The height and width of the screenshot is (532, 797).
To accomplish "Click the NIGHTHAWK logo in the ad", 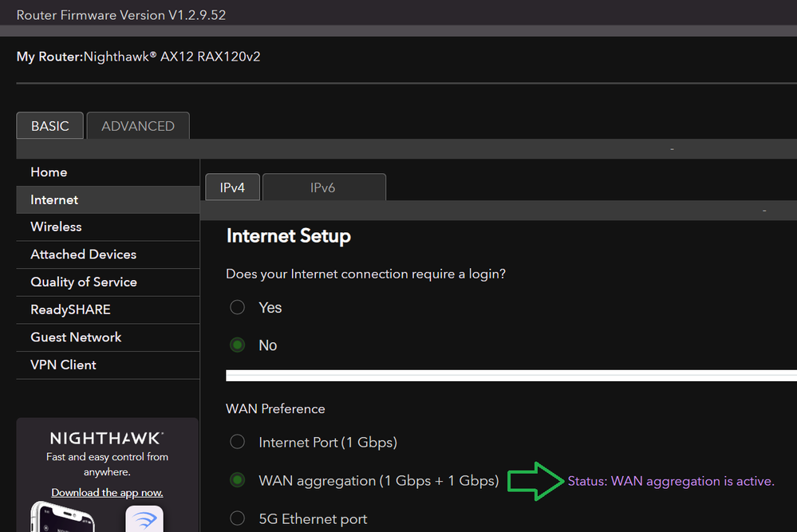I will [x=107, y=438].
